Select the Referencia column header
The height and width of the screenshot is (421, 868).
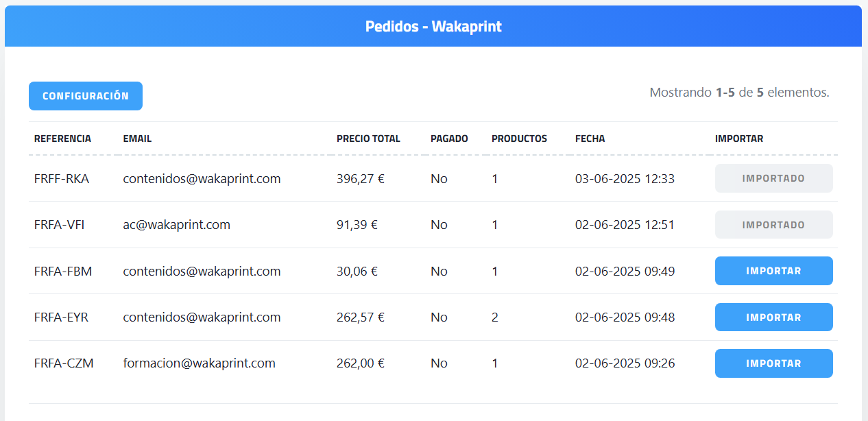pos(62,139)
